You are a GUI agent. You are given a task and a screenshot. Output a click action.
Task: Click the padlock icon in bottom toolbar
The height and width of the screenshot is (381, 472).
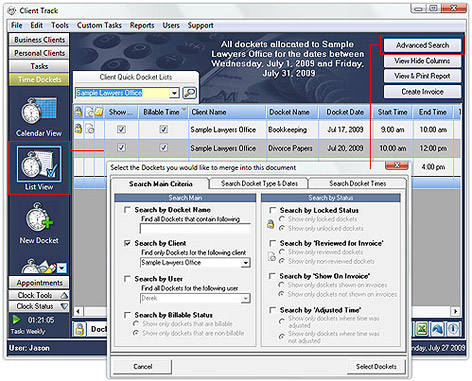tap(79, 329)
